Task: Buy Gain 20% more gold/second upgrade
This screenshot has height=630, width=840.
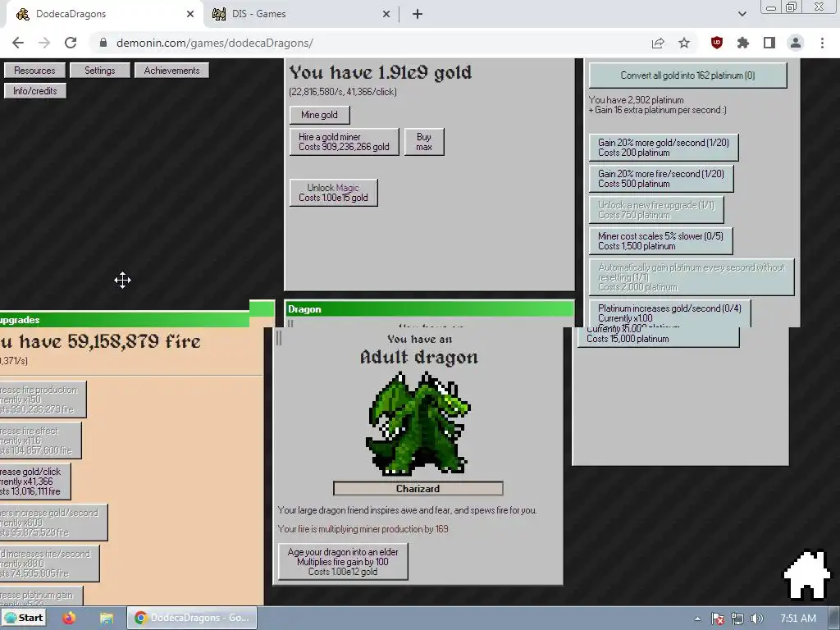Action: (x=664, y=148)
